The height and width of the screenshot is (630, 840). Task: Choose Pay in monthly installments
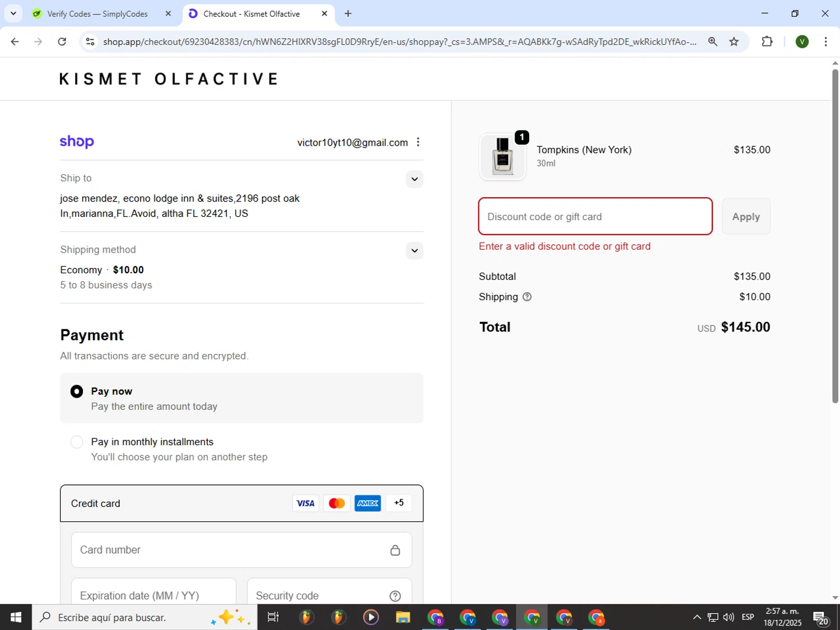coord(77,442)
